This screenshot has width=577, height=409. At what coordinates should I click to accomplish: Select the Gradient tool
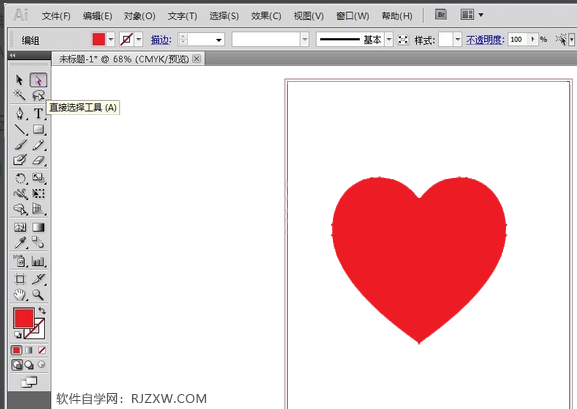tap(38, 227)
